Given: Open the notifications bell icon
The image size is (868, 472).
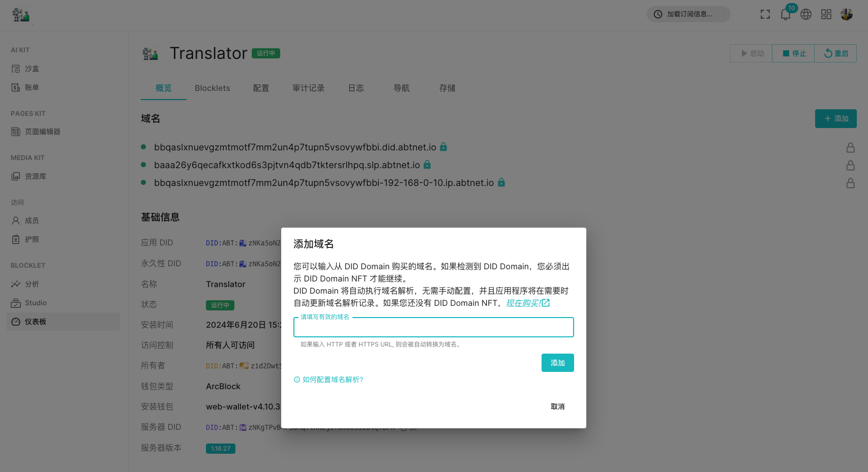Looking at the screenshot, I should pos(785,14).
